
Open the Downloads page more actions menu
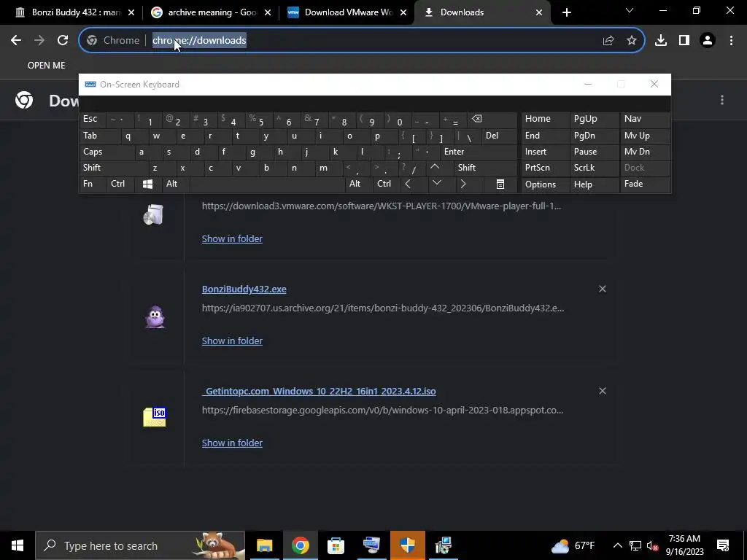pos(722,99)
